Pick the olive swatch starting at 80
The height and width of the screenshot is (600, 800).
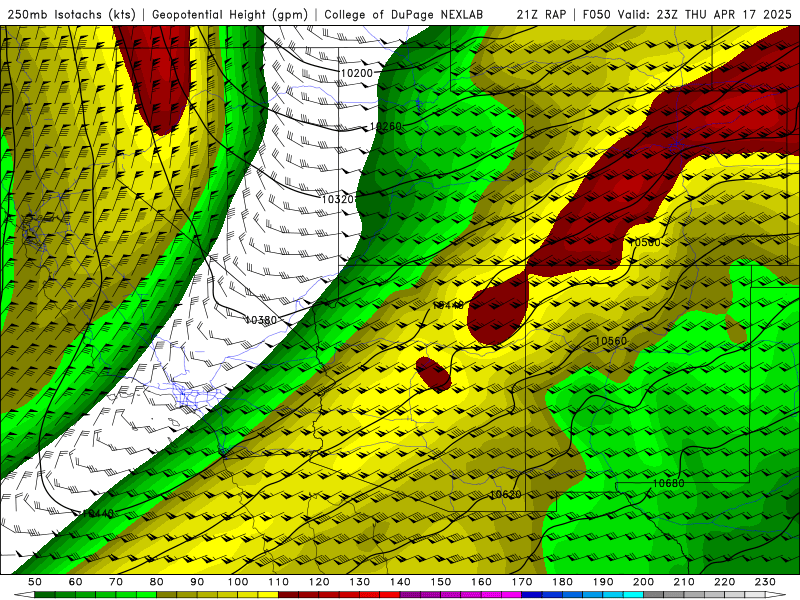(x=166, y=595)
